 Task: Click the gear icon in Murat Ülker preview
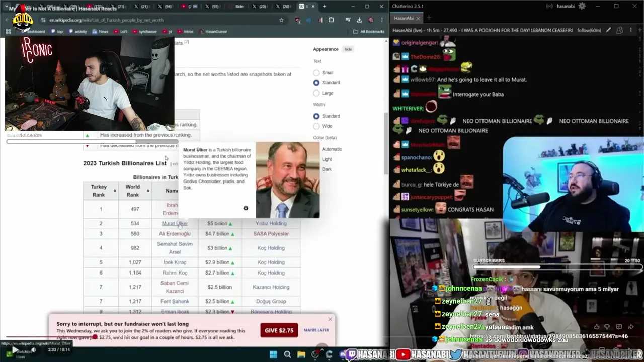pos(246,208)
